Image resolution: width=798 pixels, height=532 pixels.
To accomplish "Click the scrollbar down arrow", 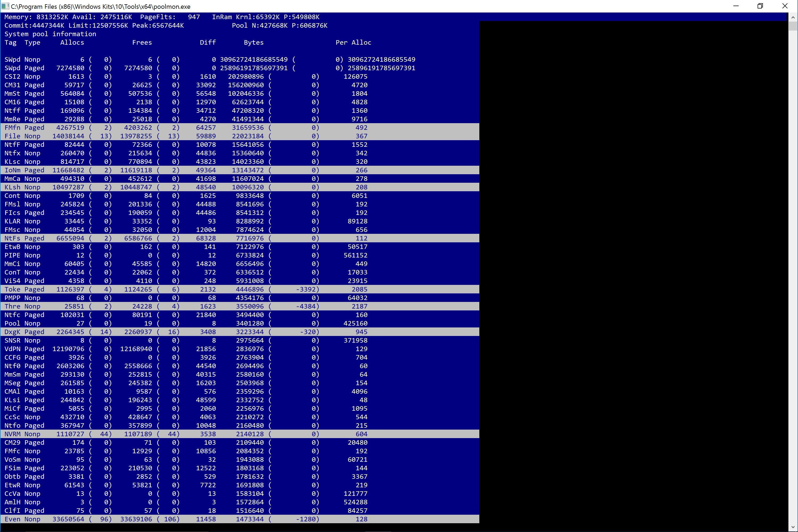I will 793,527.
